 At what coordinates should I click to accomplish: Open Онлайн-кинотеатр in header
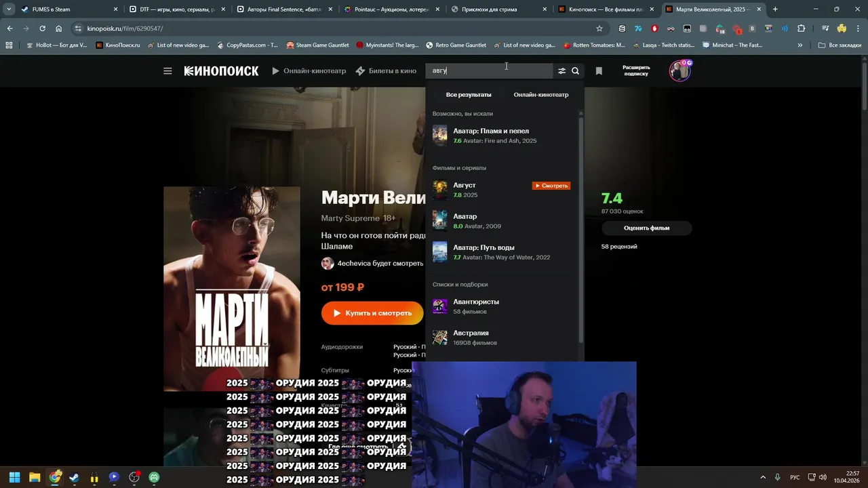click(x=309, y=71)
